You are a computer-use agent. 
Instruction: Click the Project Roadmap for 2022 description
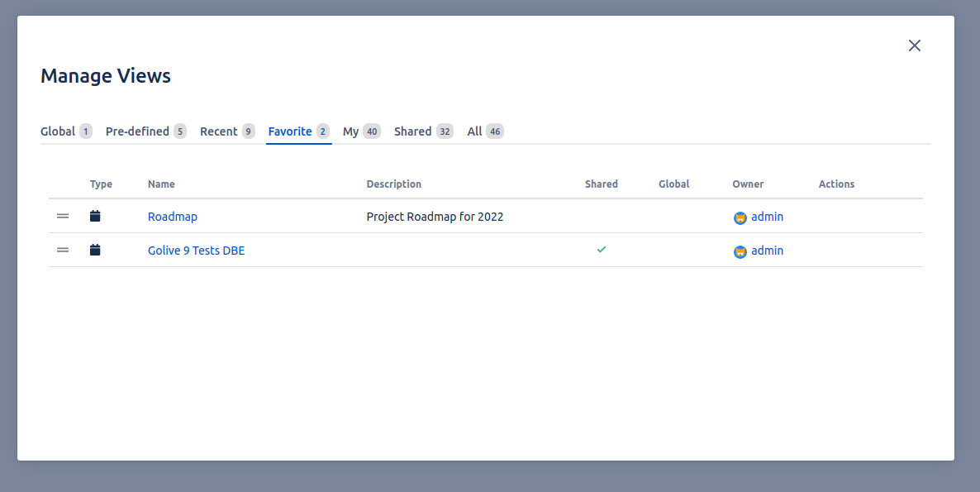[435, 217]
